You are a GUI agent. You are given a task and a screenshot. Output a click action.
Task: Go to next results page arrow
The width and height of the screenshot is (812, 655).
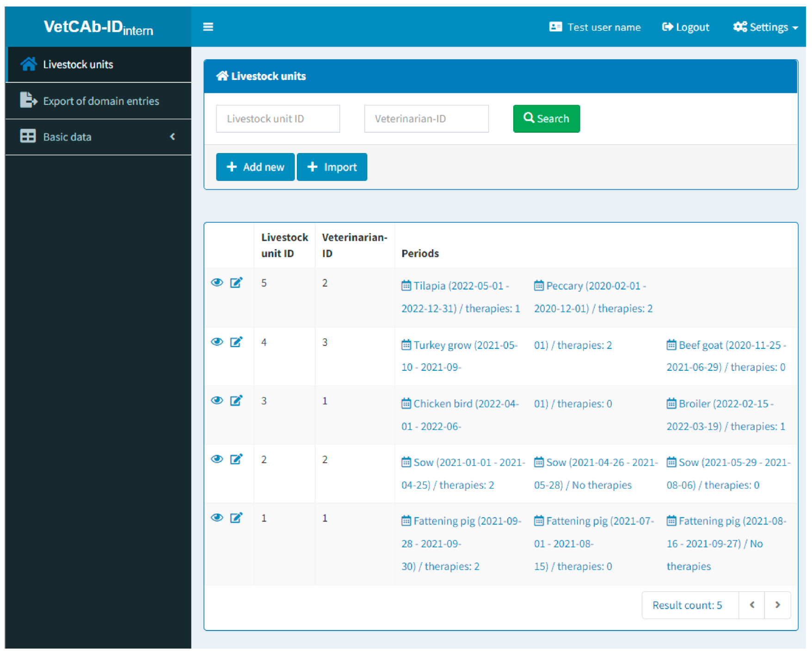coord(777,605)
